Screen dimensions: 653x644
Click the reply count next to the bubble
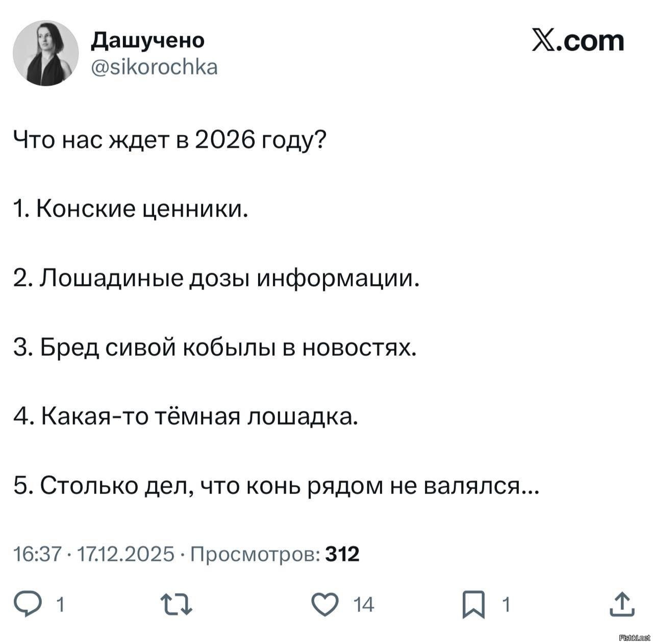tap(60, 605)
